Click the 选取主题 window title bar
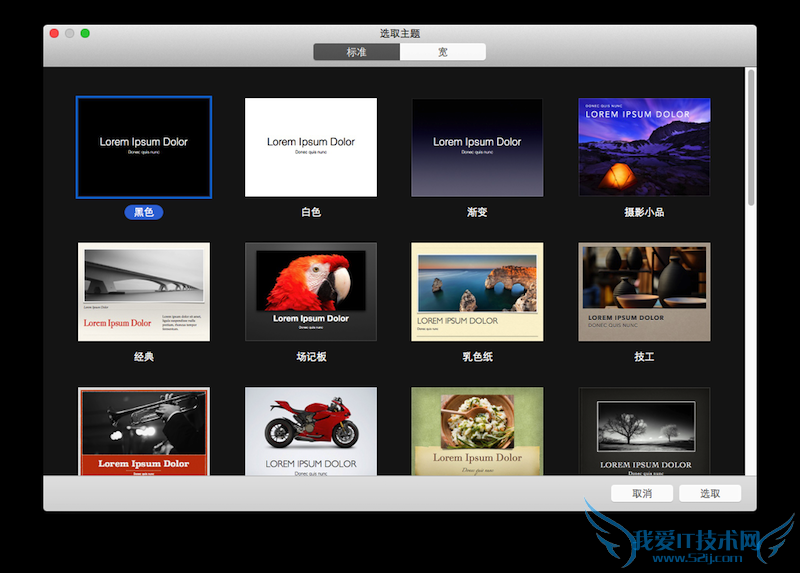800x573 pixels. pos(400,33)
